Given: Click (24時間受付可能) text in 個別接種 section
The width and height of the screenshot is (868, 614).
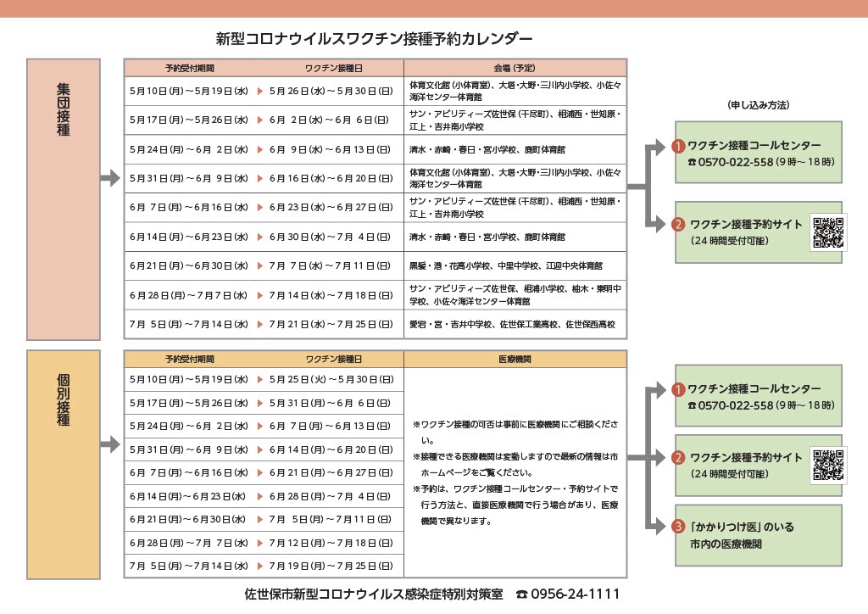Looking at the screenshot, I should [730, 474].
